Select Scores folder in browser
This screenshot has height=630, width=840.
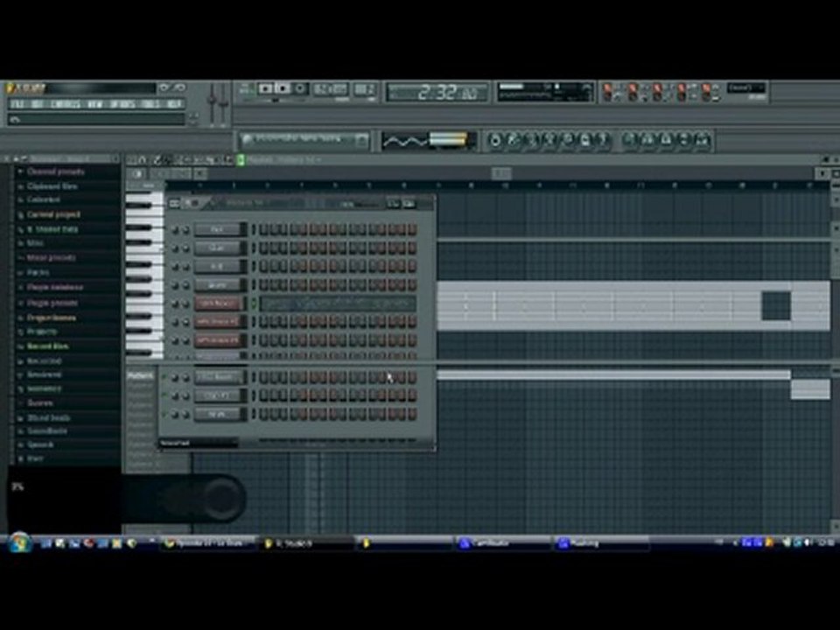(x=39, y=402)
